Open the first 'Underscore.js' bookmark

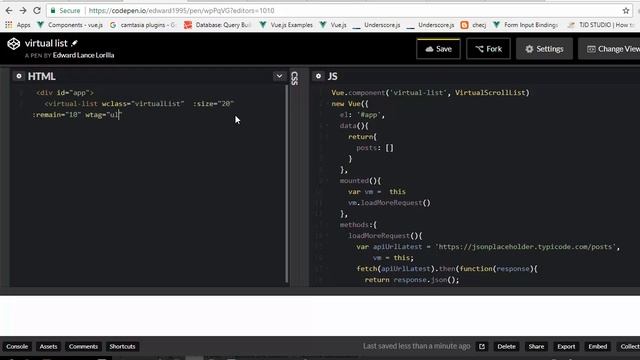(x=376, y=25)
